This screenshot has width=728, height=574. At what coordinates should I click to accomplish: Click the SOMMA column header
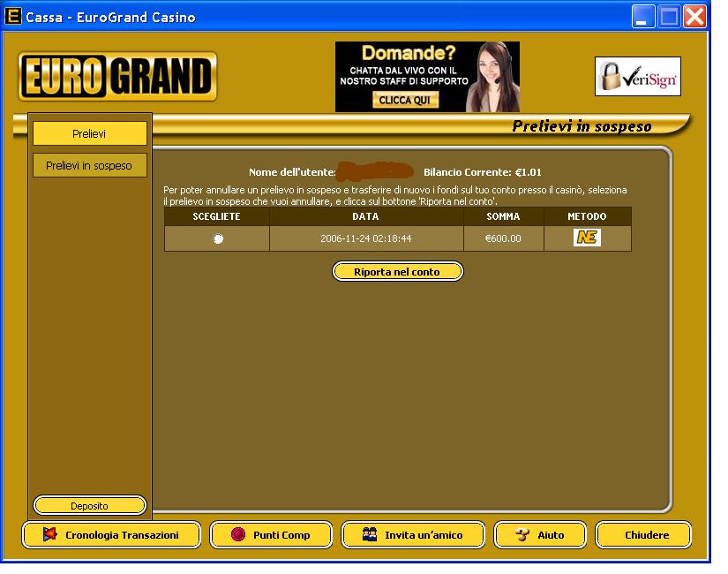(x=503, y=216)
